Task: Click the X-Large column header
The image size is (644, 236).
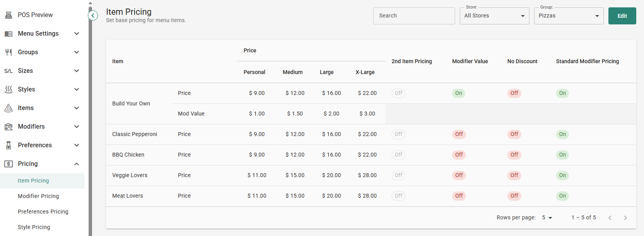Action: pos(365,72)
